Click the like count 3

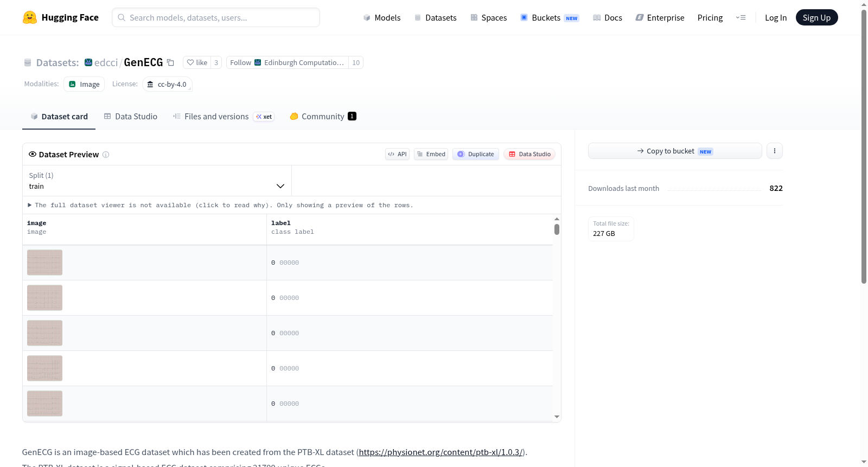tap(216, 62)
